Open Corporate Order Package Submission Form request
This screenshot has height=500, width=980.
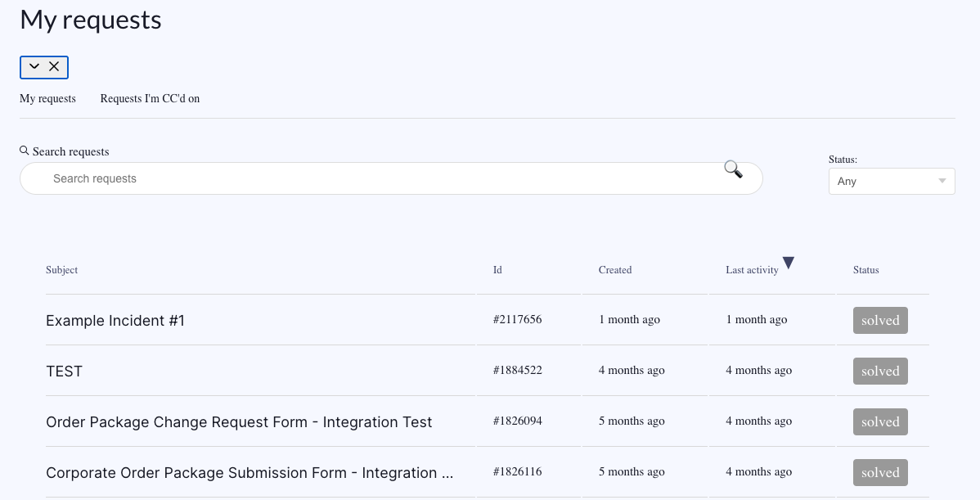click(x=250, y=472)
